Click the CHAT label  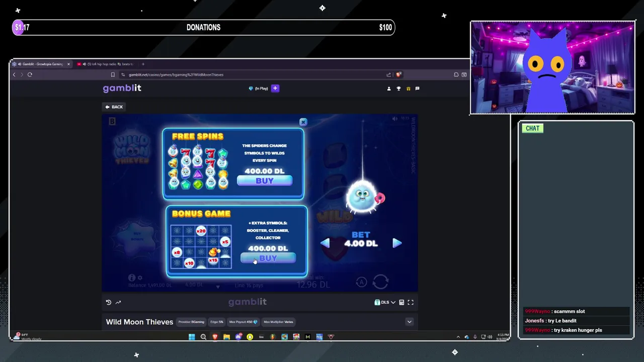[x=532, y=128]
